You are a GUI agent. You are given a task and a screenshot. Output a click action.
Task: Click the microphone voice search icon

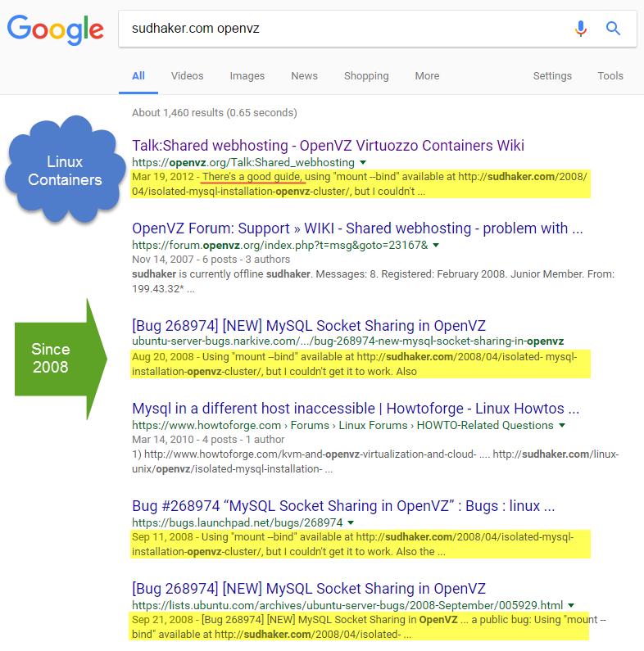click(580, 29)
